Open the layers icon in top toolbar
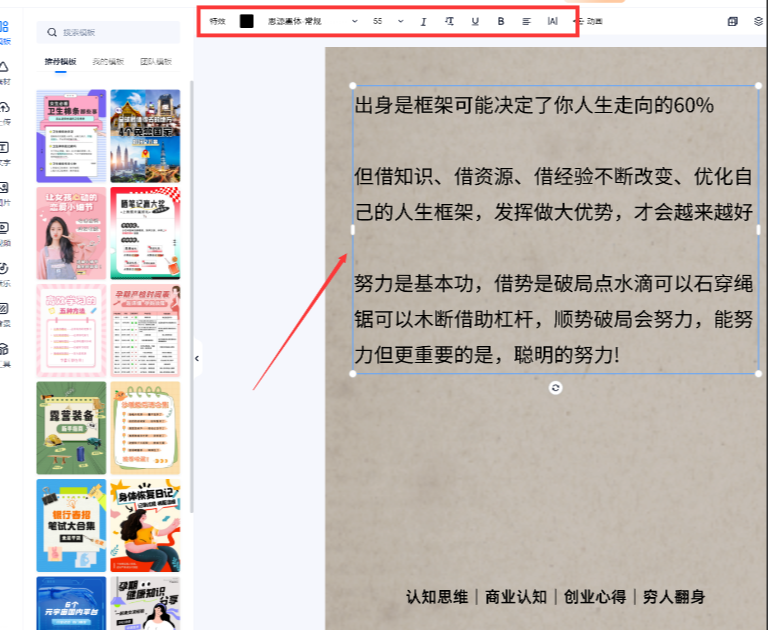768x630 pixels. 758,21
